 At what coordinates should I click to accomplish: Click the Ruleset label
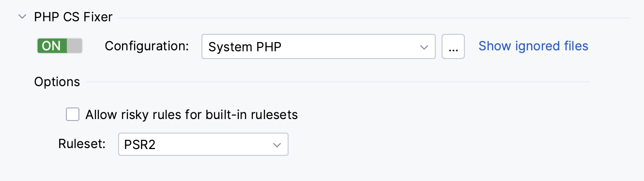click(x=82, y=144)
